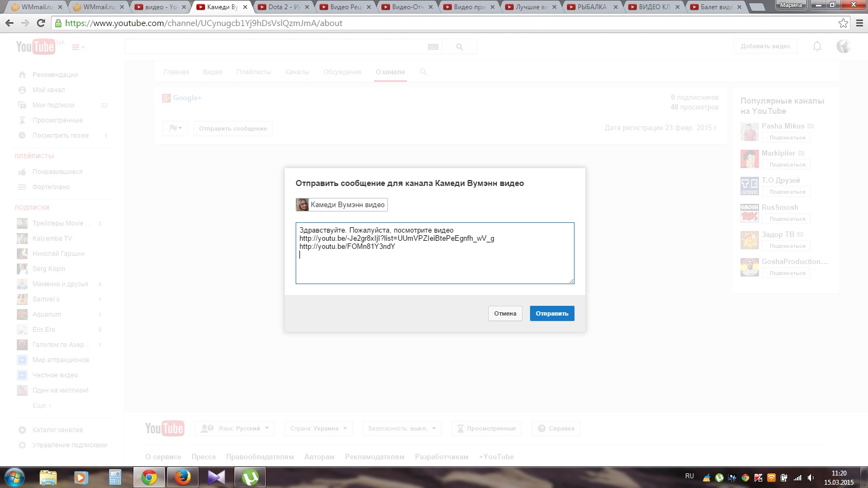Viewport: 868px width, 488px height.
Task: Open Управление подписками in the sidebar
Action: click(69, 445)
